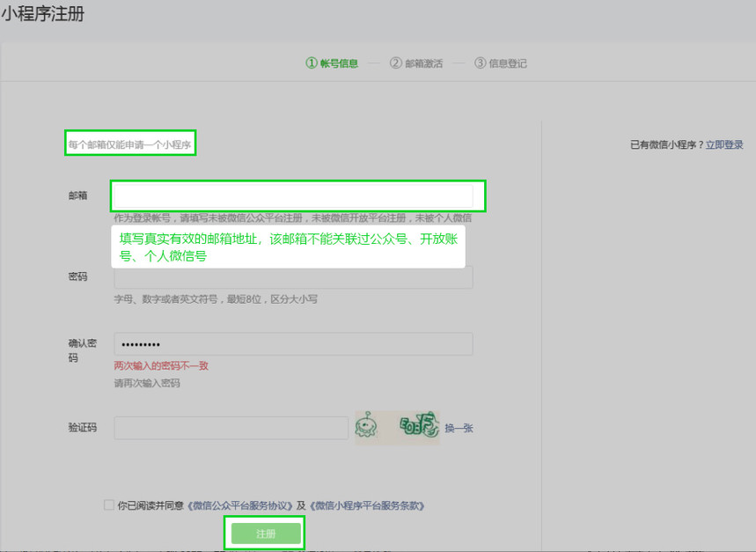Viewport: 756px width, 552px height.
Task: Click the 验证码 field label
Action: (83, 428)
